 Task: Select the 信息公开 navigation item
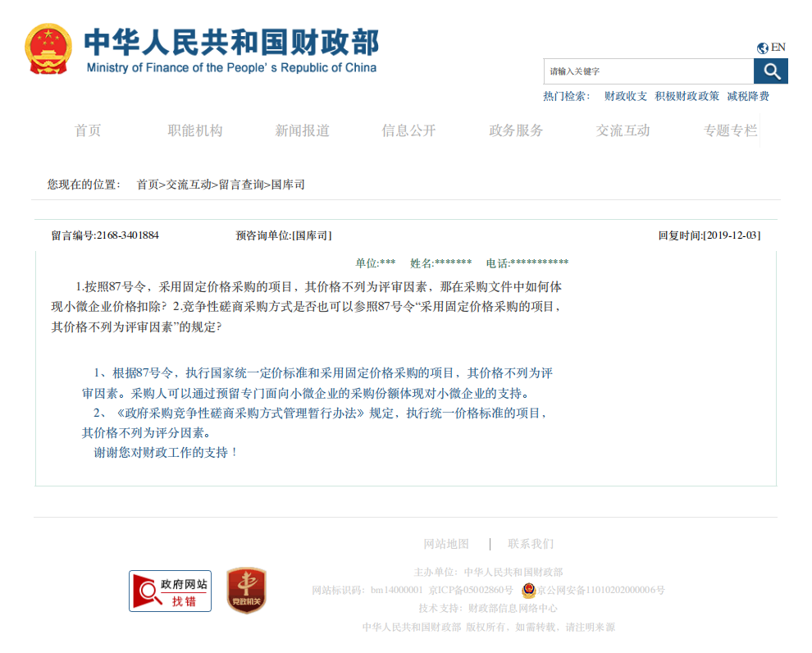[x=408, y=130]
